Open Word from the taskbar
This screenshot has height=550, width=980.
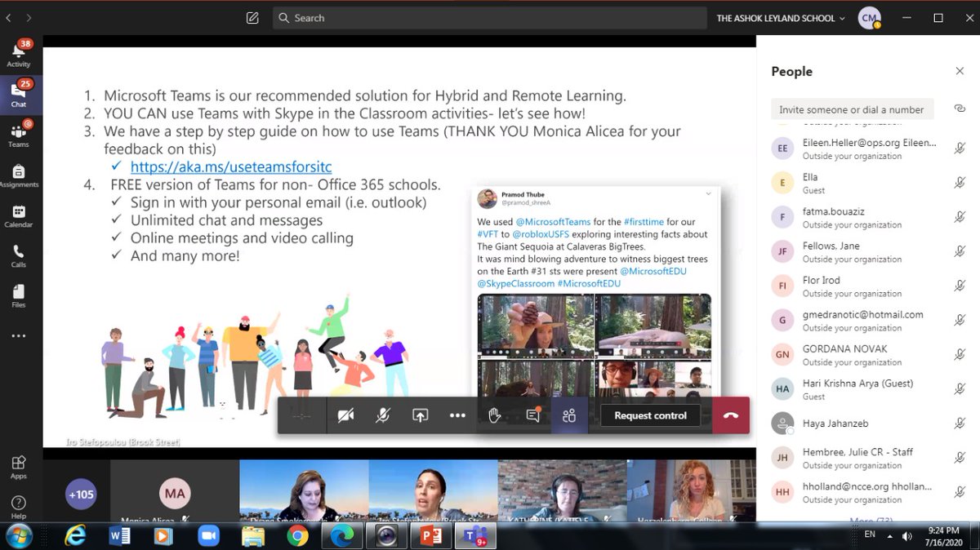[120, 535]
